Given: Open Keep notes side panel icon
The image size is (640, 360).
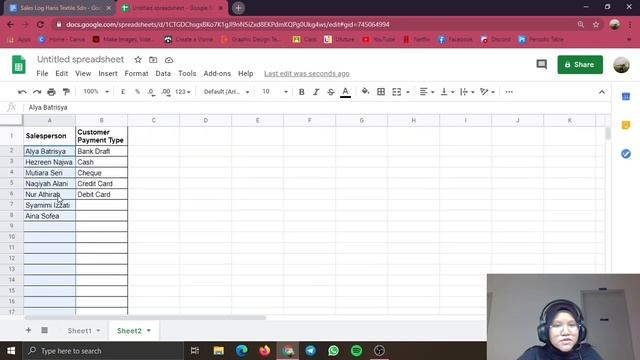Looking at the screenshot, I should [626, 125].
